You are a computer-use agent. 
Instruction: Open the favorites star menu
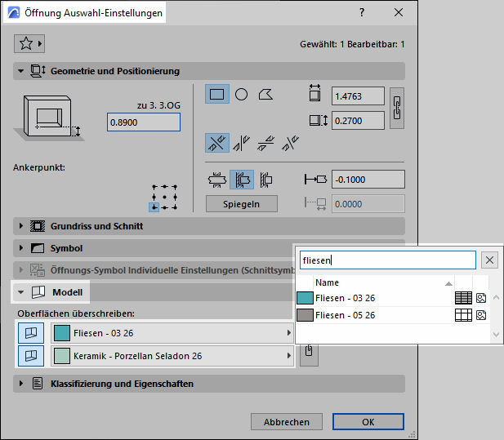point(29,44)
